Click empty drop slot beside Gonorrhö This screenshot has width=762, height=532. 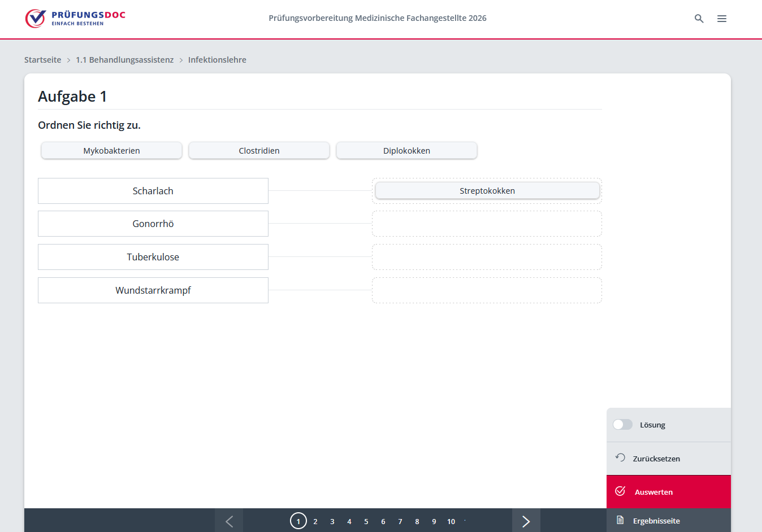click(x=487, y=224)
